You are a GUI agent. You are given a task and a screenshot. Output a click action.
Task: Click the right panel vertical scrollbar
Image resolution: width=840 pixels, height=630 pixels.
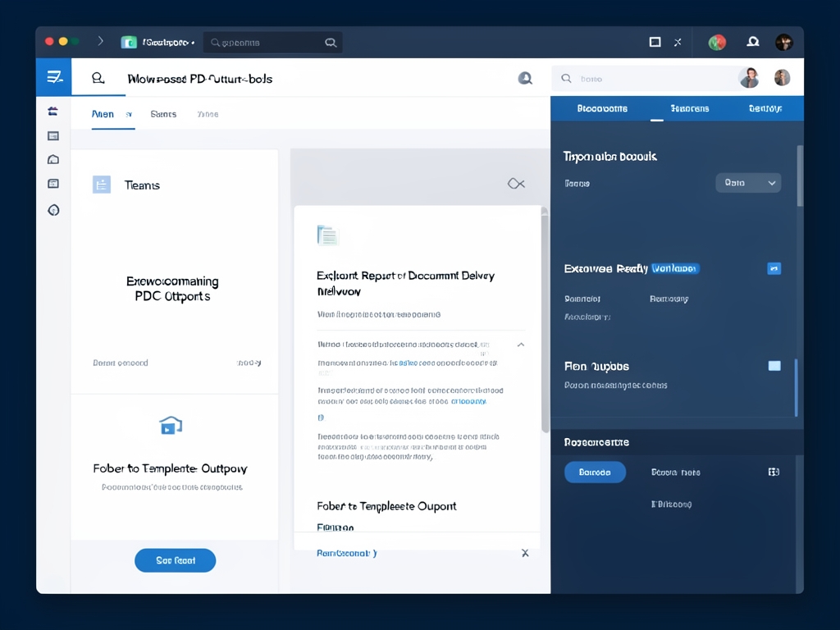(x=800, y=176)
